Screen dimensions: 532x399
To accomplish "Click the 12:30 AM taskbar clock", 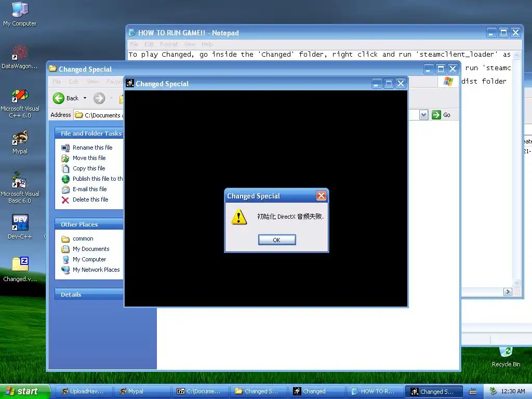I will [513, 392].
